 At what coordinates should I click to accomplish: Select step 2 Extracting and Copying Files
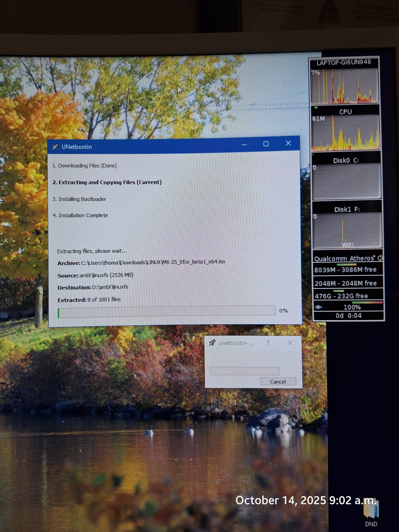click(x=107, y=182)
